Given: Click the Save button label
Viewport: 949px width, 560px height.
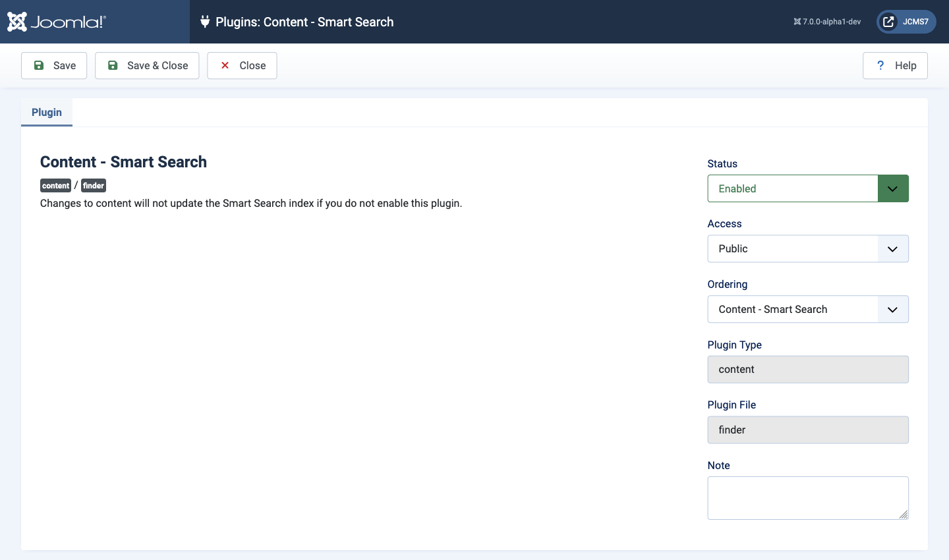Looking at the screenshot, I should (x=65, y=65).
